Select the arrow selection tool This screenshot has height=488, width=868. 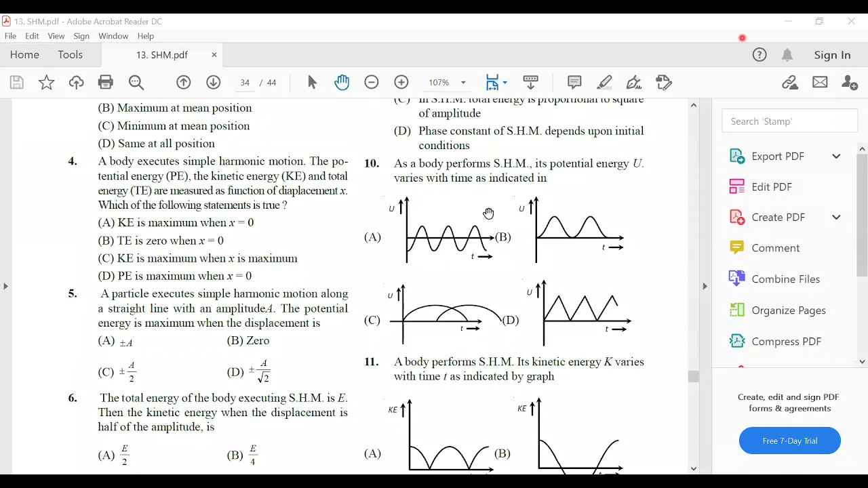(312, 83)
